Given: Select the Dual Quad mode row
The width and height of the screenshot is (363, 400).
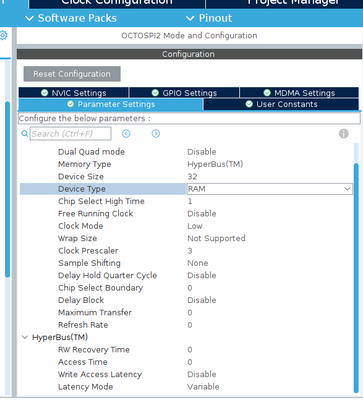Looking at the screenshot, I should pos(186,152).
